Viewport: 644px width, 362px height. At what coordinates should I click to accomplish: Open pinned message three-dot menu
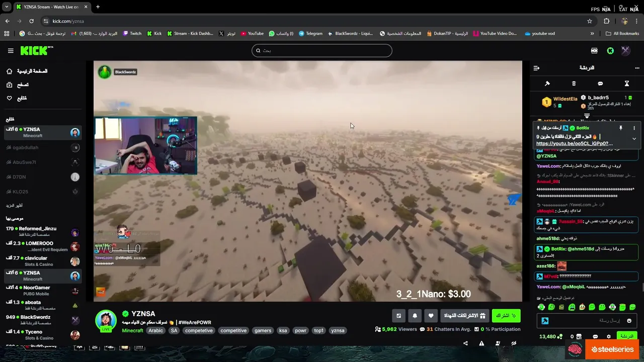tap(634, 128)
